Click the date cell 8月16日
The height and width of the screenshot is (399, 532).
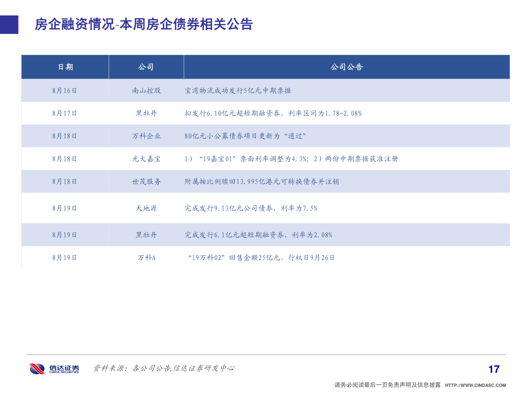(x=65, y=91)
